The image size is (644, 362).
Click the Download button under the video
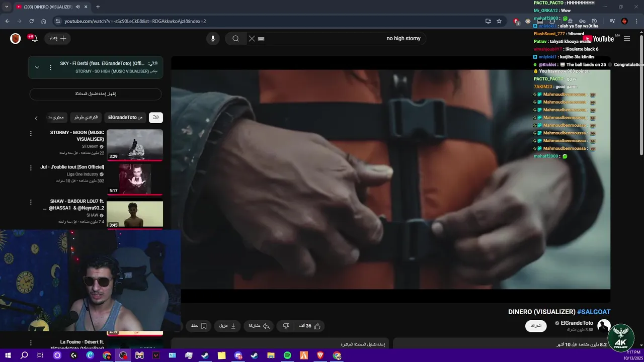(x=227, y=326)
